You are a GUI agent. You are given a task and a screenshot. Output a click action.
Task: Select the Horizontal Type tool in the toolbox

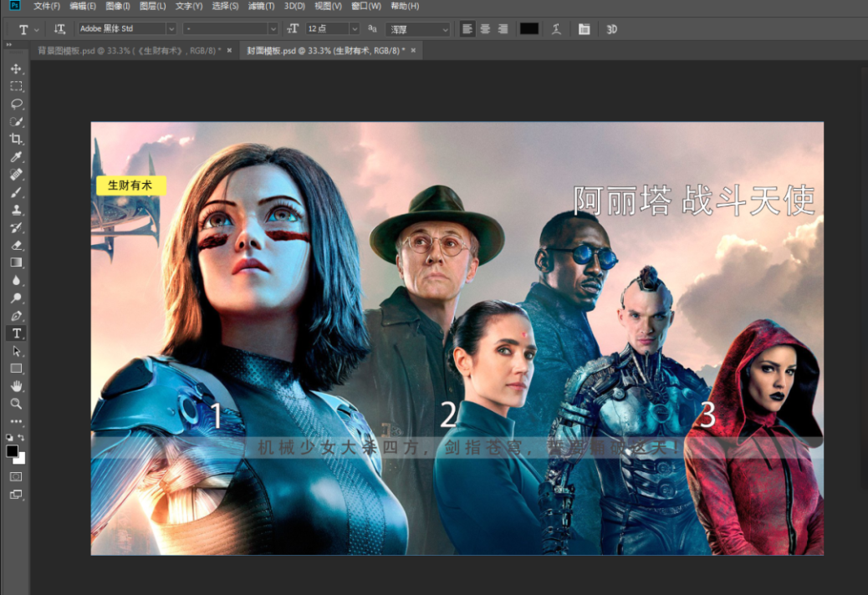point(16,333)
